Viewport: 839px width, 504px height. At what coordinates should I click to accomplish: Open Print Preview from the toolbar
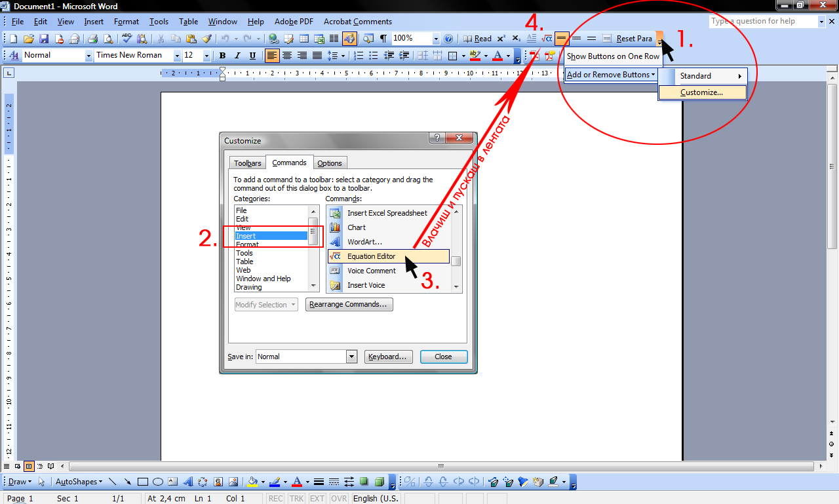pos(107,39)
